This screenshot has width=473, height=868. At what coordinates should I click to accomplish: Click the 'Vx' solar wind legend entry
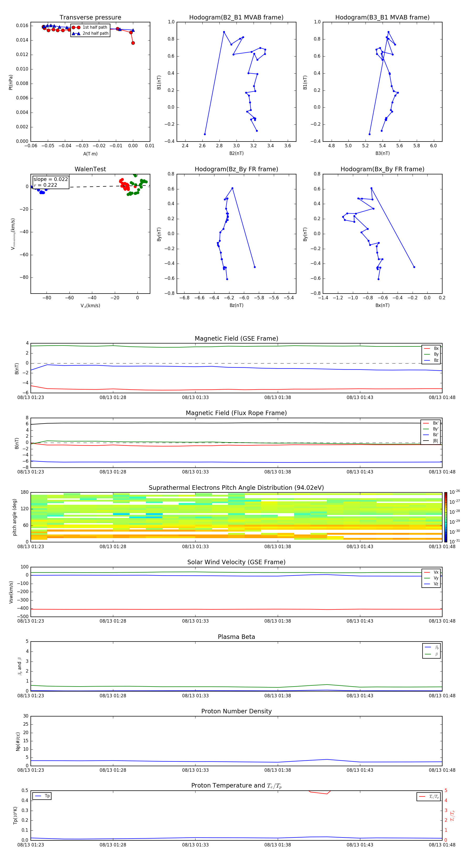[431, 572]
